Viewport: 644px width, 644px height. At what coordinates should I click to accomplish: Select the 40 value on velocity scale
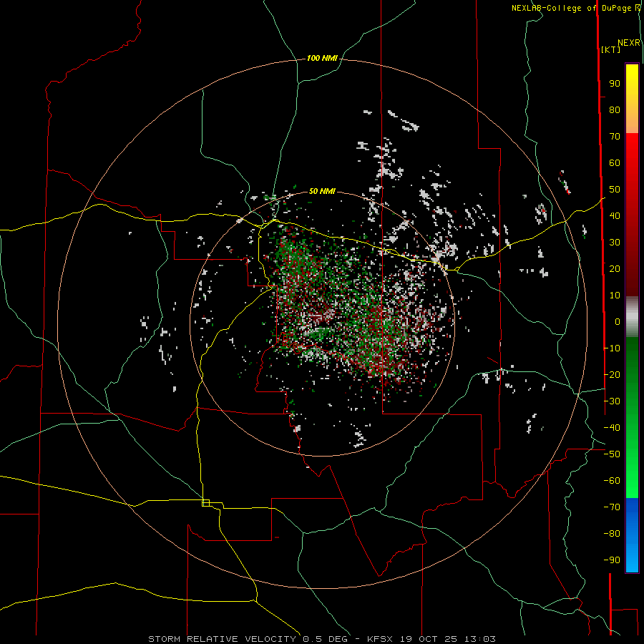615,216
